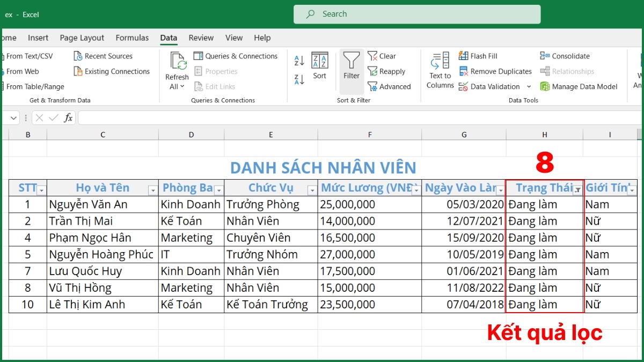644x362 pixels.
Task: Click Existing Connections button
Action: [112, 71]
